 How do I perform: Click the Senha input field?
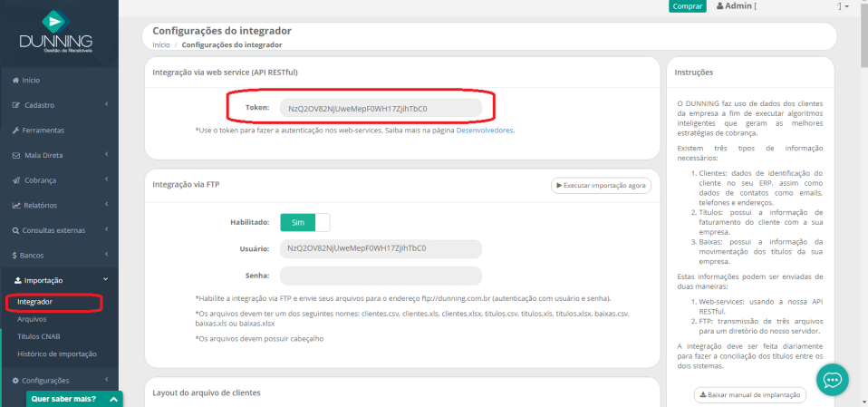click(381, 276)
